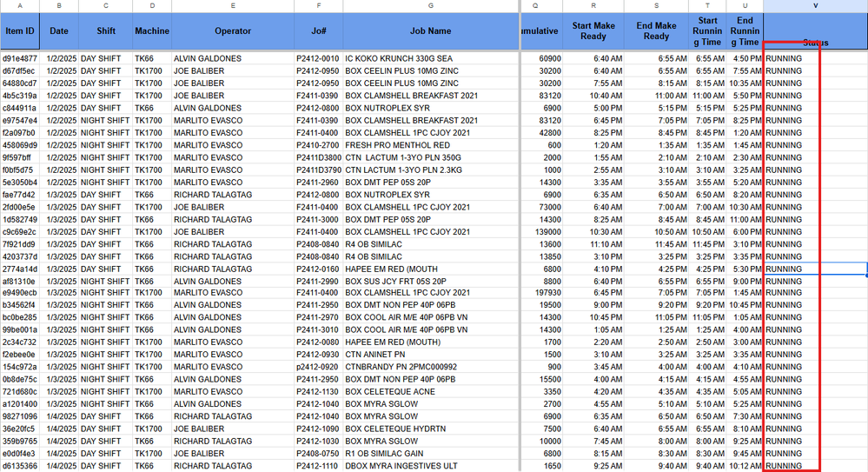Click the 'Operator' header cell
This screenshot has width=868, height=472.
[233, 31]
